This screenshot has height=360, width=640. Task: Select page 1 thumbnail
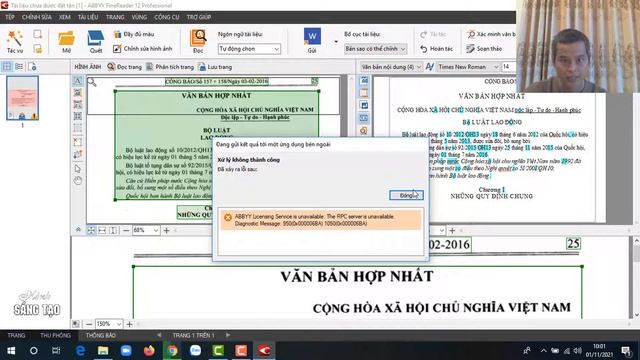(x=22, y=98)
